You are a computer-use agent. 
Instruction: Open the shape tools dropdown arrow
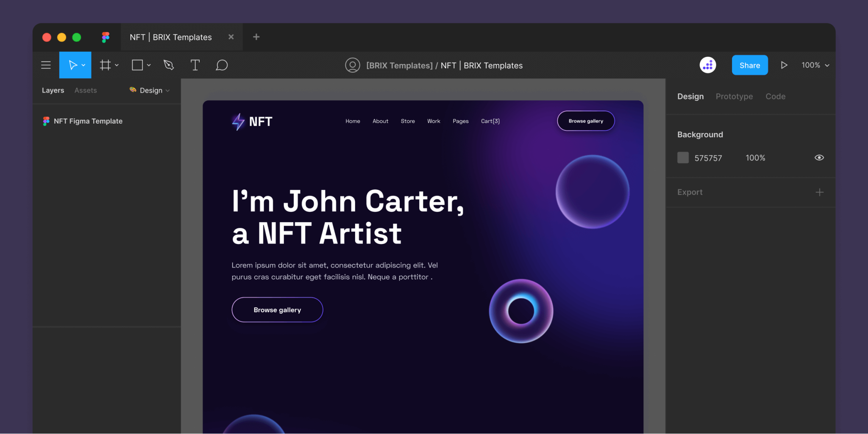pyautogui.click(x=148, y=65)
